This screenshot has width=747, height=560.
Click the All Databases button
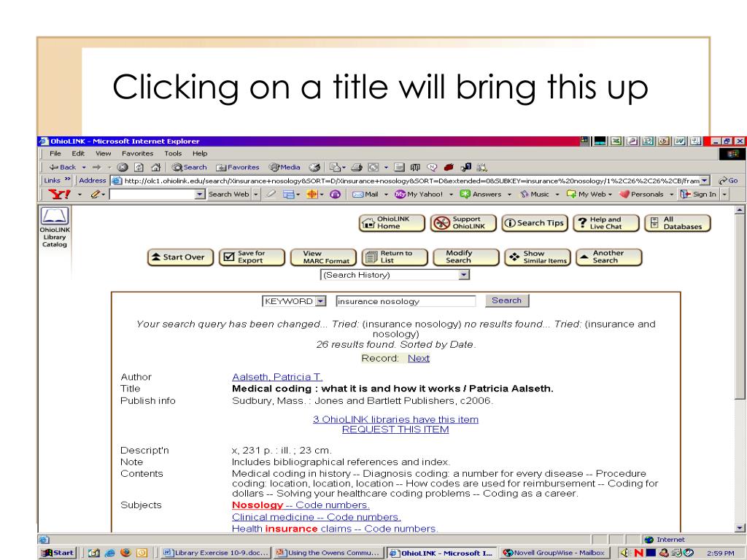pyautogui.click(x=678, y=223)
